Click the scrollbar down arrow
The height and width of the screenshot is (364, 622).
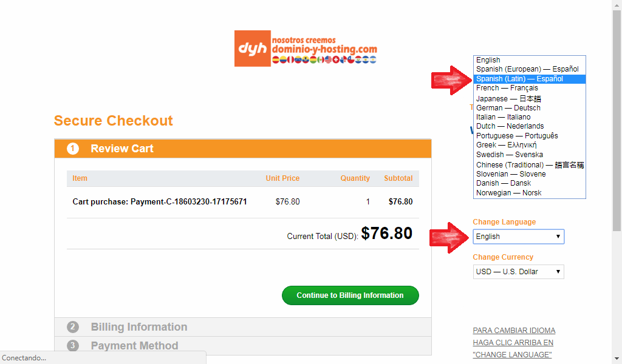pos(617,359)
